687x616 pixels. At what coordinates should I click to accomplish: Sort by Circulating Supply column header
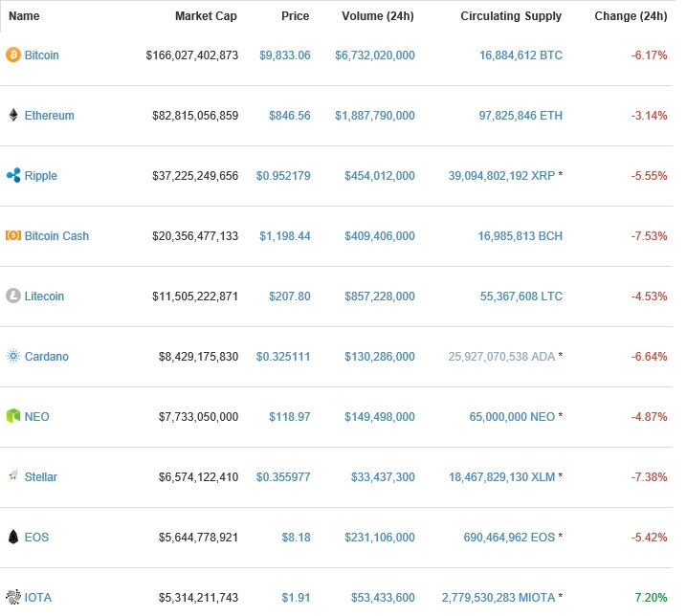tap(511, 16)
